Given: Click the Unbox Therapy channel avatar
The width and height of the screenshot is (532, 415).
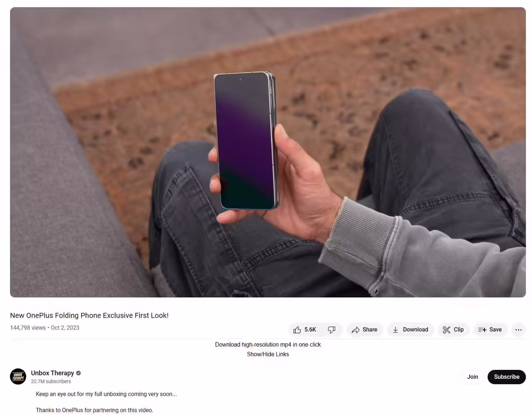Looking at the screenshot, I should click(x=18, y=377).
